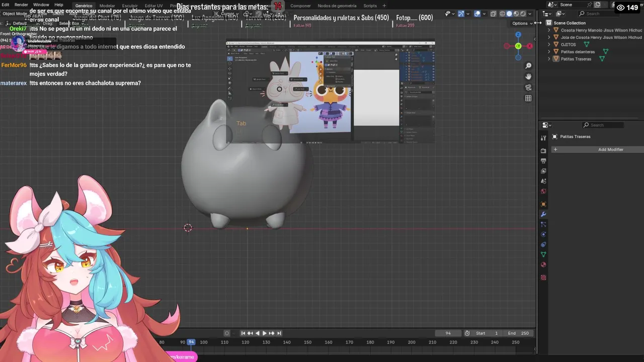
Task: Open the Modifiers wrench tab
Action: tap(543, 214)
